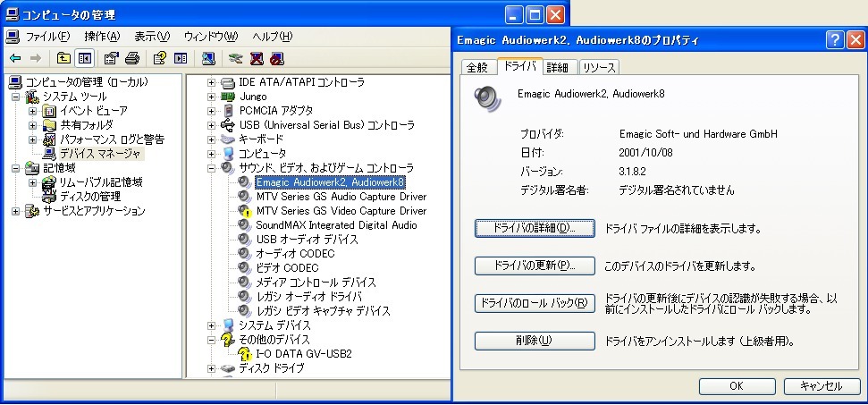This screenshot has height=405, width=868.
Task: Select レガシ オーディオ ドライバ device
Action: point(309,297)
